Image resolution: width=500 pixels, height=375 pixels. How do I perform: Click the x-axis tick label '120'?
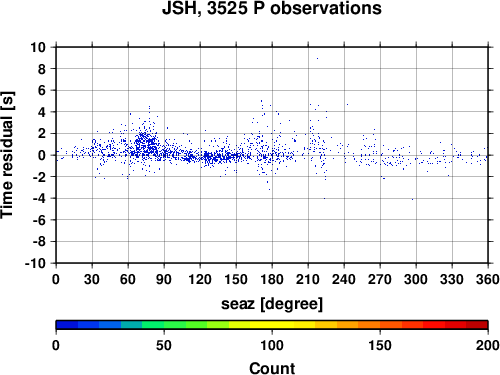200,279
